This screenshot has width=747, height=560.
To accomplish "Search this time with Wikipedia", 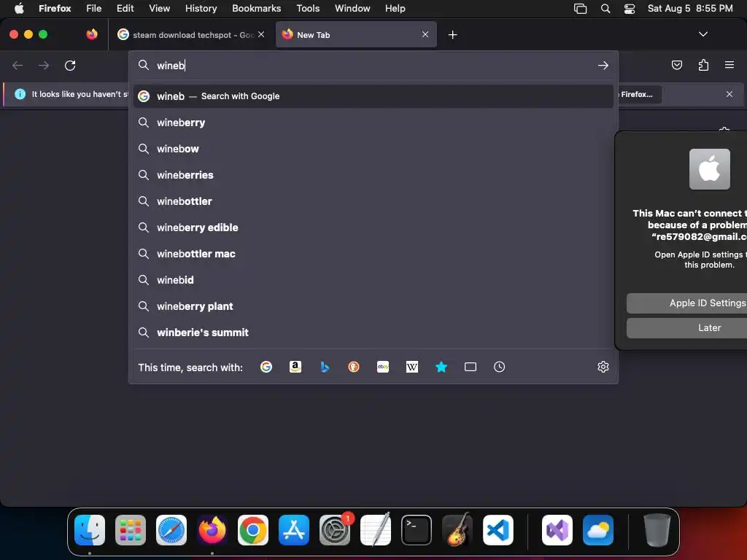I will pyautogui.click(x=412, y=367).
